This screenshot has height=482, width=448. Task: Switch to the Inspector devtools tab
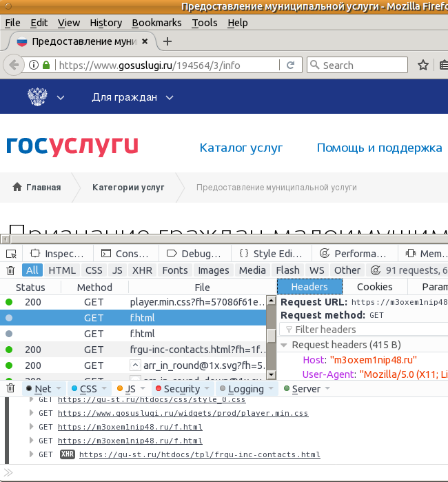57,254
